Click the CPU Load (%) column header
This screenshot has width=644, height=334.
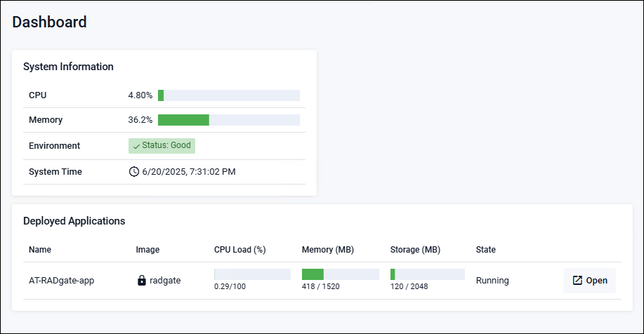(x=239, y=249)
